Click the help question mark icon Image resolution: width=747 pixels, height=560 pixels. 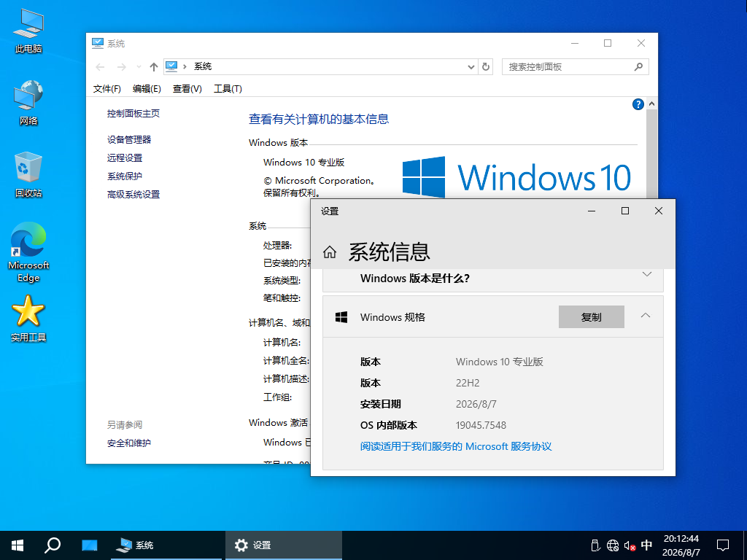coord(638,104)
